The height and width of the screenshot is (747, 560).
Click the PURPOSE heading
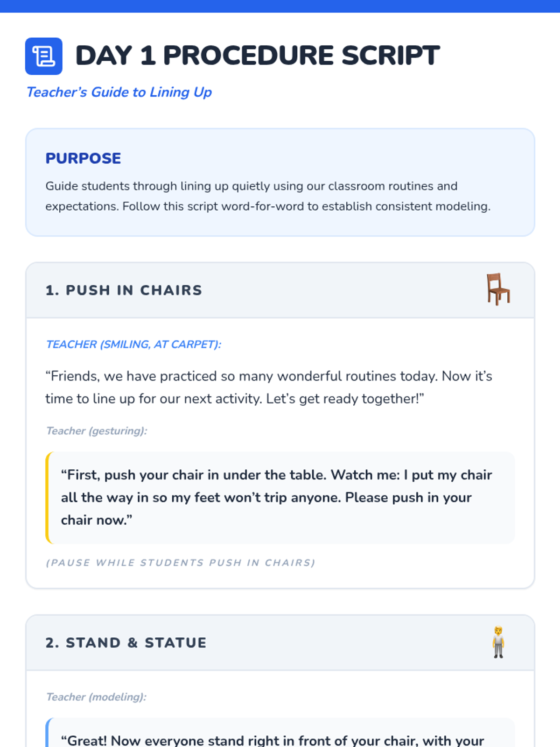(x=83, y=158)
